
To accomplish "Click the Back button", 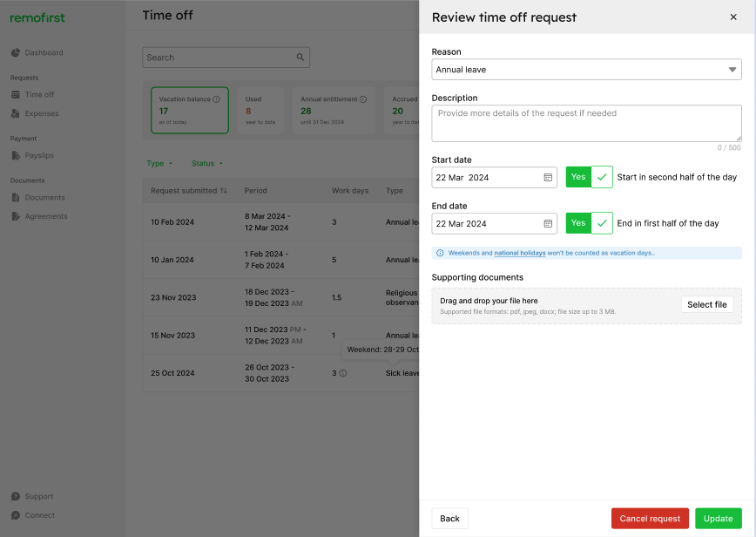I will [449, 518].
